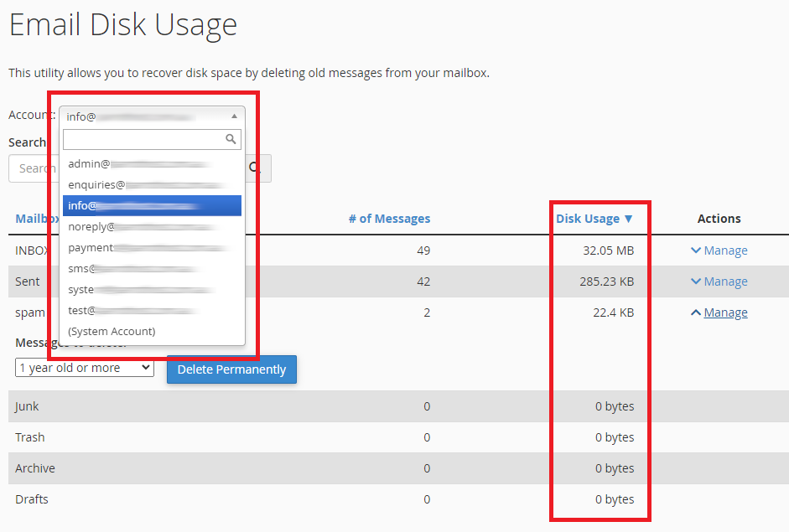Click the search magnifier button beside Search field
The image size is (789, 532).
click(254, 168)
